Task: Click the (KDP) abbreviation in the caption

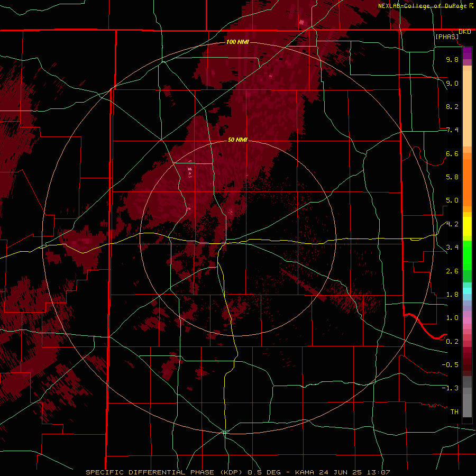Action: 231,472
